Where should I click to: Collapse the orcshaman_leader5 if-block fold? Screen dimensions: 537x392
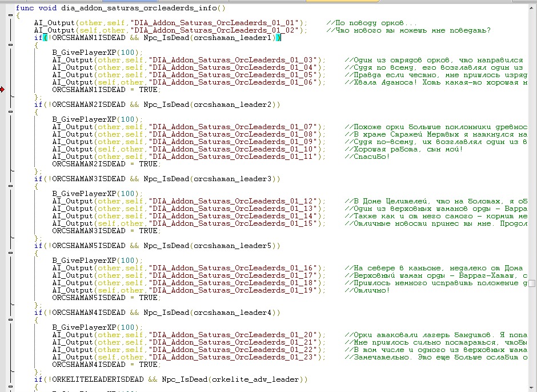coord(11,253)
